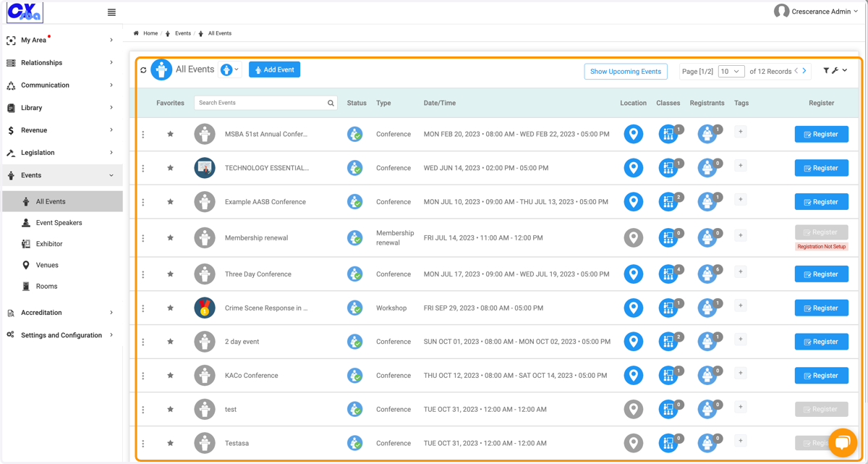868x464 pixels.
Task: Toggle favorite star for Crime Scene Response
Action: coord(171,308)
